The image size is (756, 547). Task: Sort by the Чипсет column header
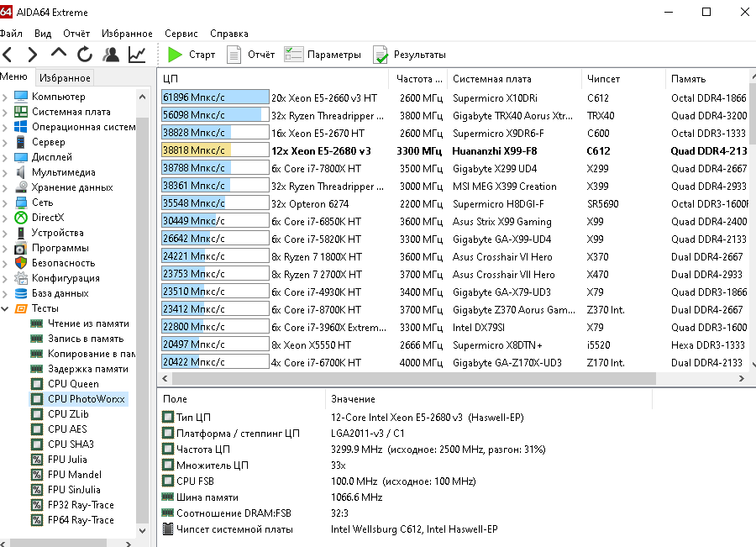[x=623, y=79]
